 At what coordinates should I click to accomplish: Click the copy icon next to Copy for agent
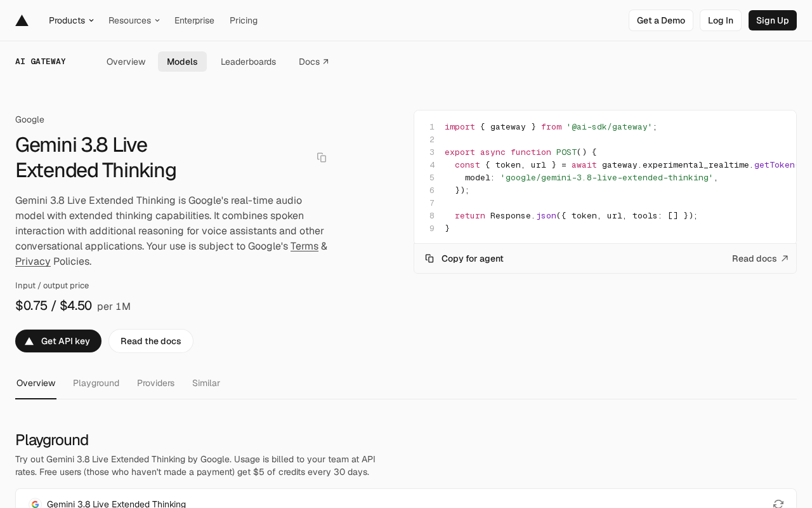pyautogui.click(x=429, y=258)
